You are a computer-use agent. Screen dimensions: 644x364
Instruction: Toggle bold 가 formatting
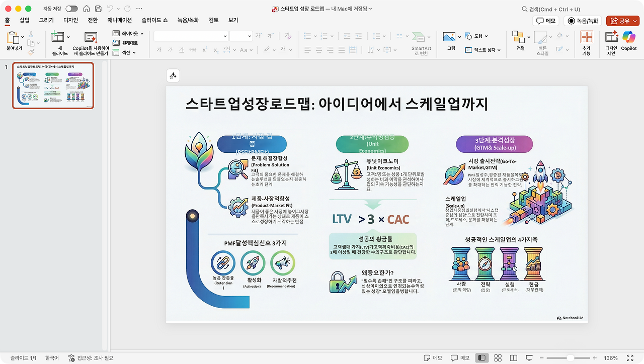pyautogui.click(x=159, y=50)
